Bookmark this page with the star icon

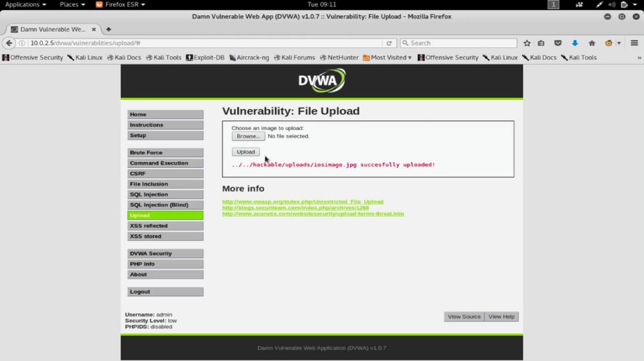527,43
